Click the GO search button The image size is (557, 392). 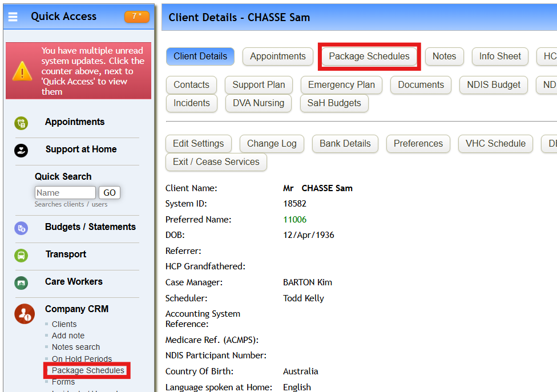coord(110,193)
